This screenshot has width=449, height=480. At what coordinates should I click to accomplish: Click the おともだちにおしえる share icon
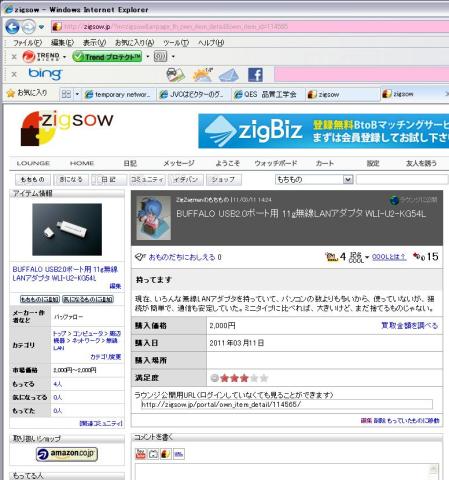(140, 257)
